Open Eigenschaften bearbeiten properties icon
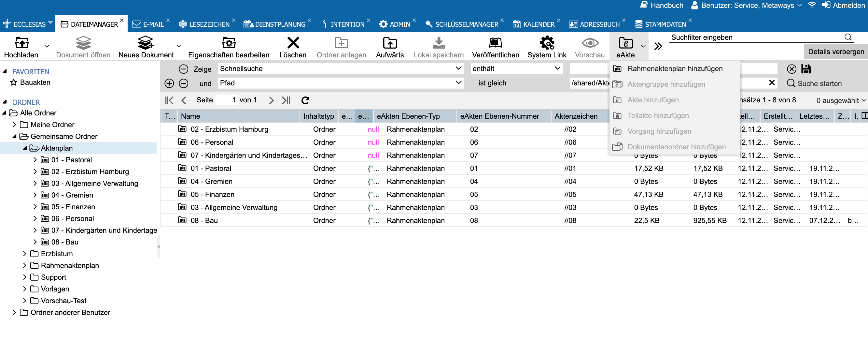The image size is (868, 356). pos(229,43)
